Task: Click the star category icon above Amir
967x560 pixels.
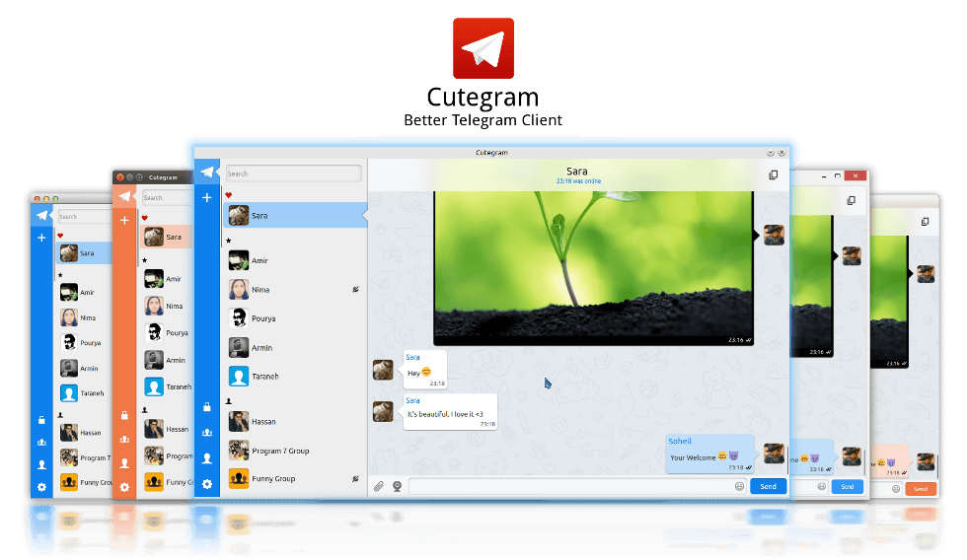Action: tap(228, 241)
